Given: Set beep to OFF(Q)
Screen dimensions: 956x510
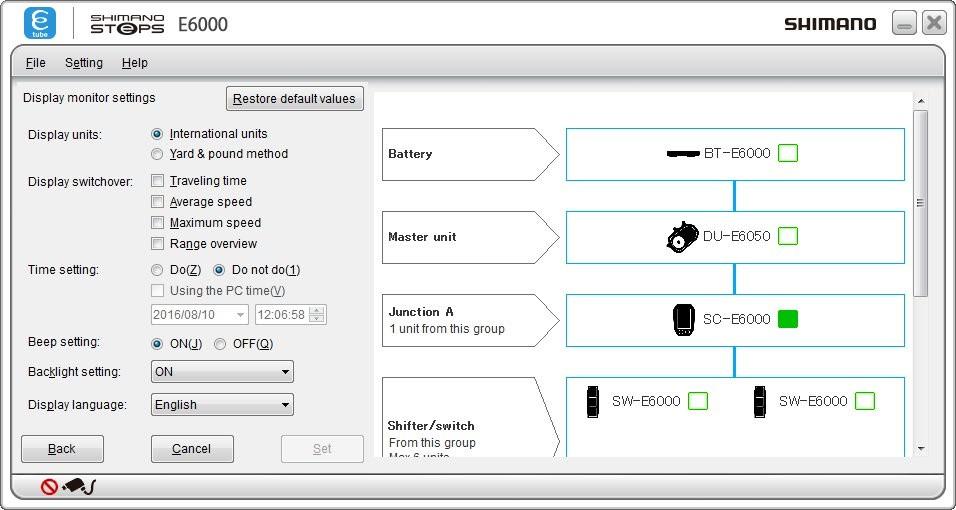Looking at the screenshot, I should (x=220, y=344).
